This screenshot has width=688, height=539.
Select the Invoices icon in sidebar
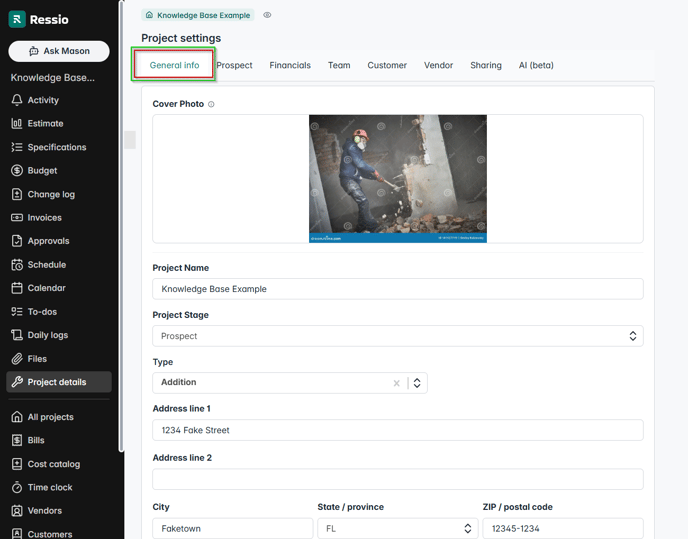[x=17, y=218]
